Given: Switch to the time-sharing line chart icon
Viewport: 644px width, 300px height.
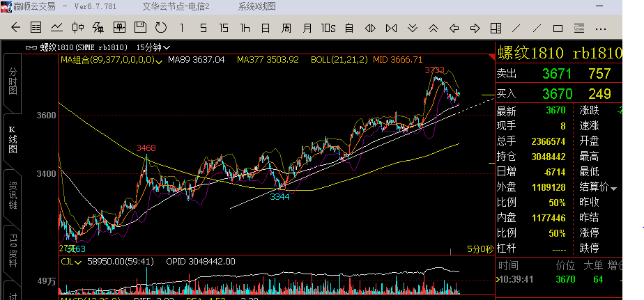Looking at the screenshot, I should coord(57,28).
